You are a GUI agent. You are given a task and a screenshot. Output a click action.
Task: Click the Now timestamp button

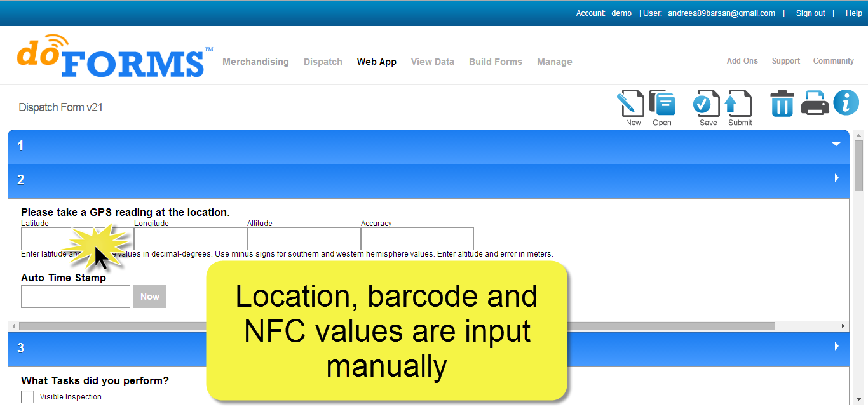point(150,297)
